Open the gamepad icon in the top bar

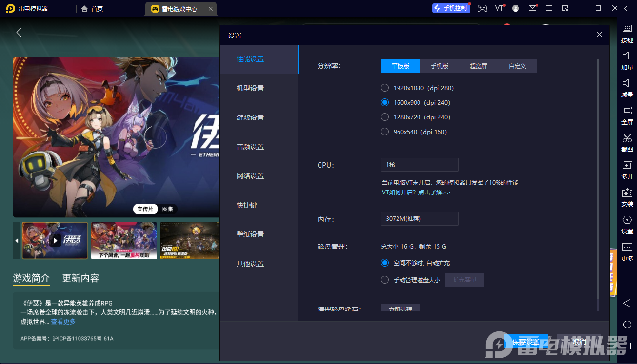(482, 8)
